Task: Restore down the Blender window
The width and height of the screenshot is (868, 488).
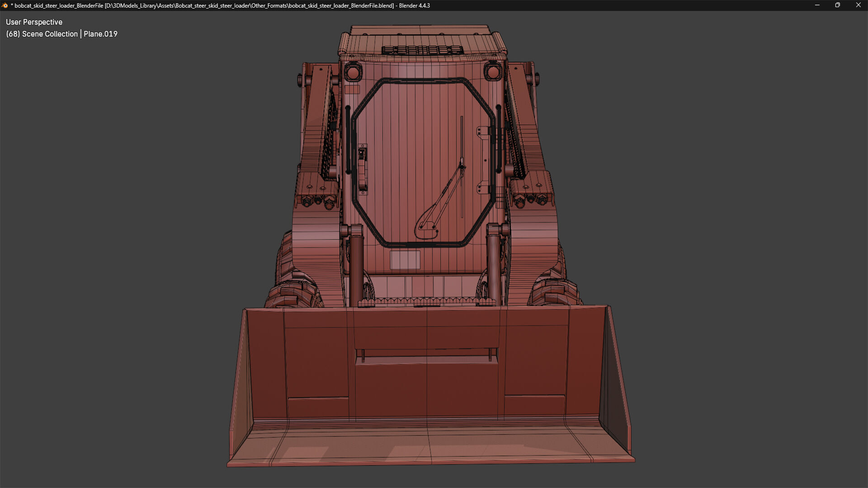Action: point(837,5)
